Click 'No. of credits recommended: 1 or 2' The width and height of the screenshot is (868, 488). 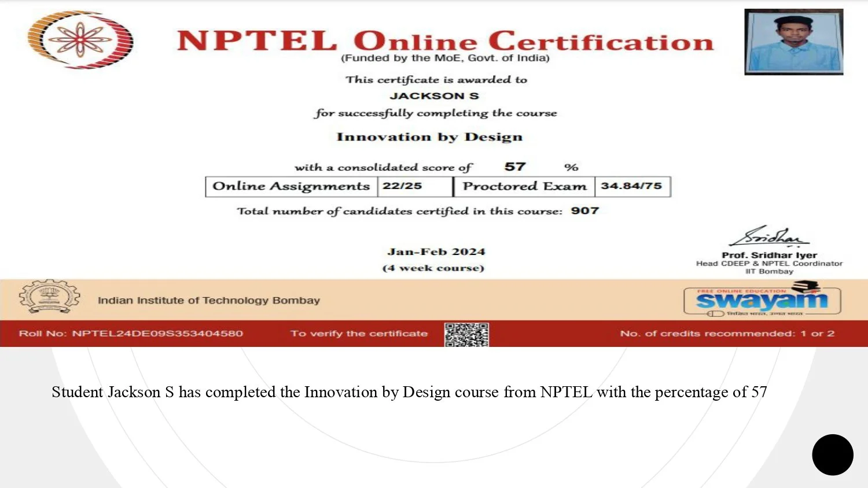(x=727, y=334)
